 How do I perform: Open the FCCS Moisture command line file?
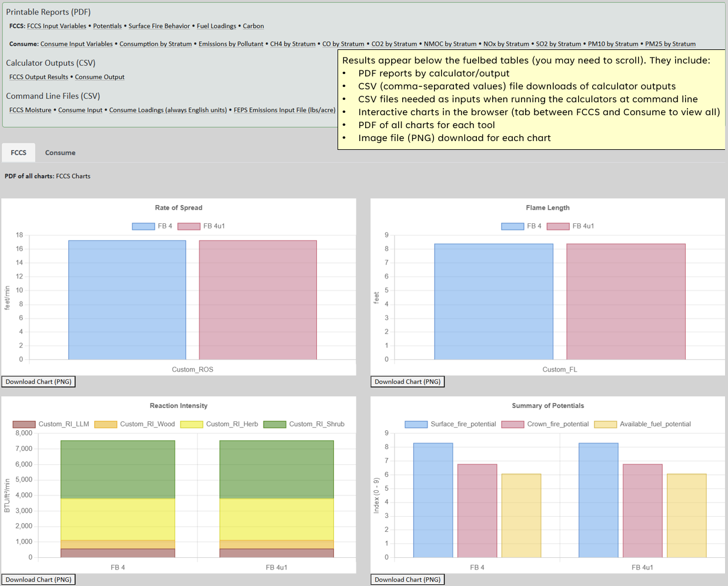pos(31,110)
